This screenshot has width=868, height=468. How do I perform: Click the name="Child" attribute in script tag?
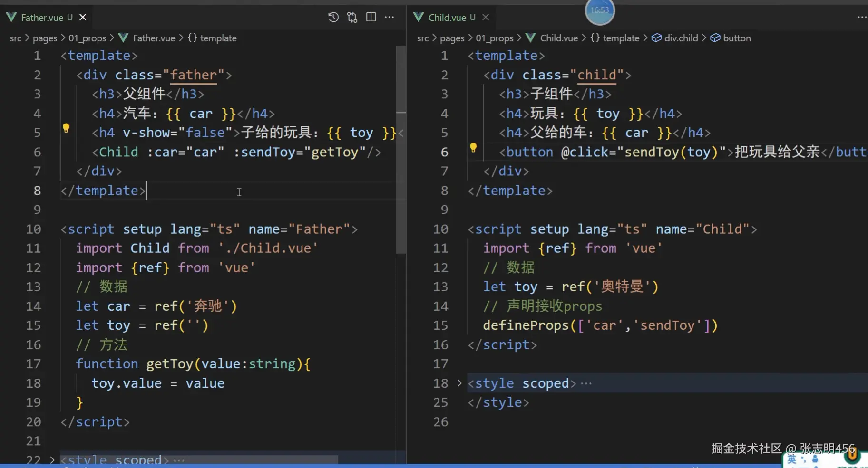[x=703, y=229]
